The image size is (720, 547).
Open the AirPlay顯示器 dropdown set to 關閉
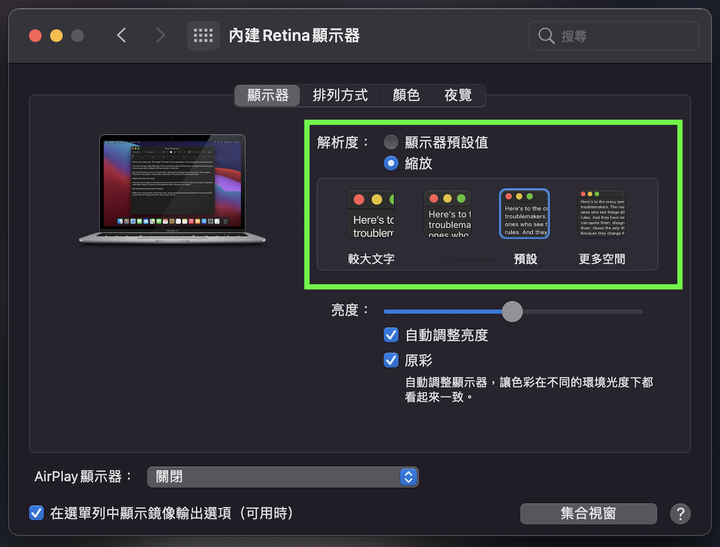[x=283, y=477]
